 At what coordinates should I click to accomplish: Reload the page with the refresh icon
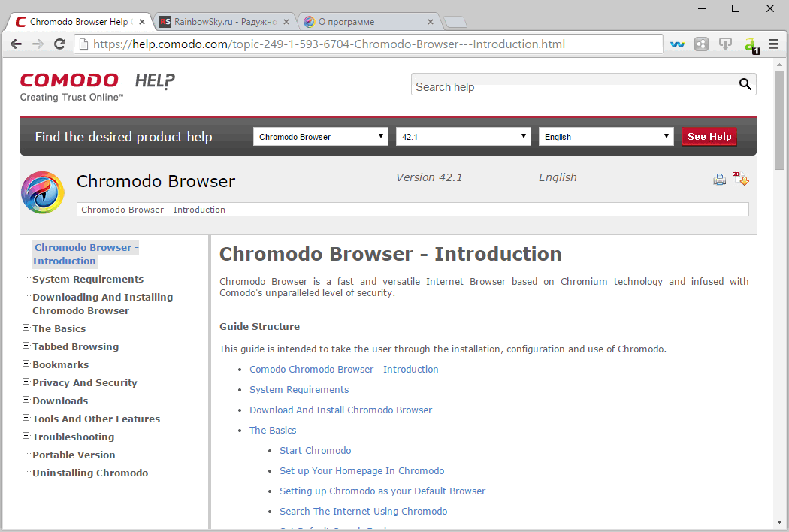point(59,44)
